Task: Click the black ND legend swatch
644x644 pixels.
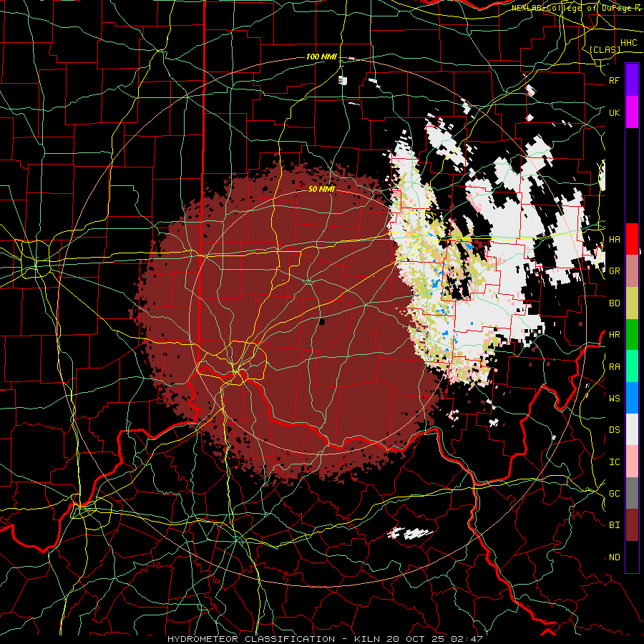Action: tap(632, 557)
